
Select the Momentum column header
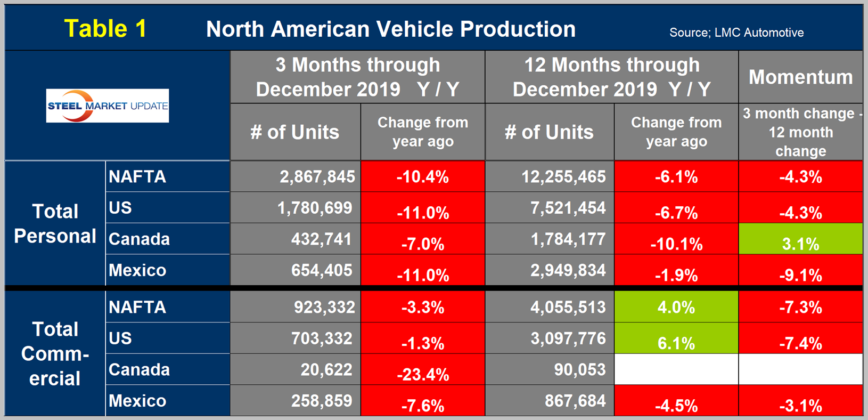click(x=800, y=77)
